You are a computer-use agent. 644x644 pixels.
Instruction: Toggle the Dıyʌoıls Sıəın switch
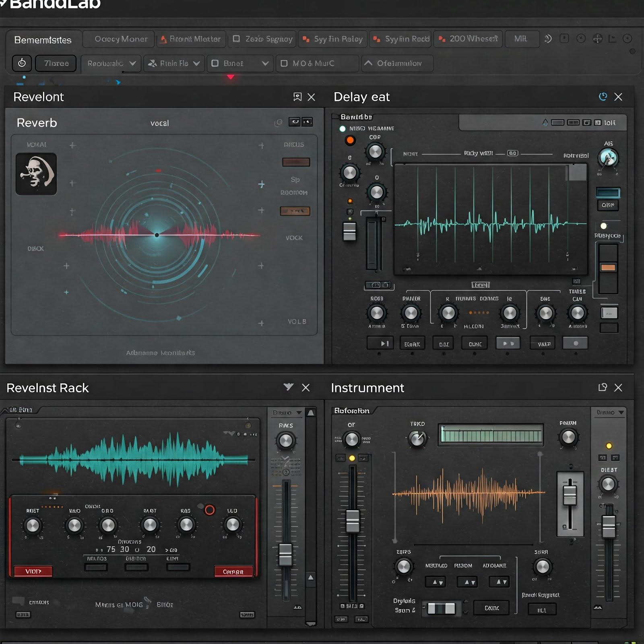(x=441, y=608)
